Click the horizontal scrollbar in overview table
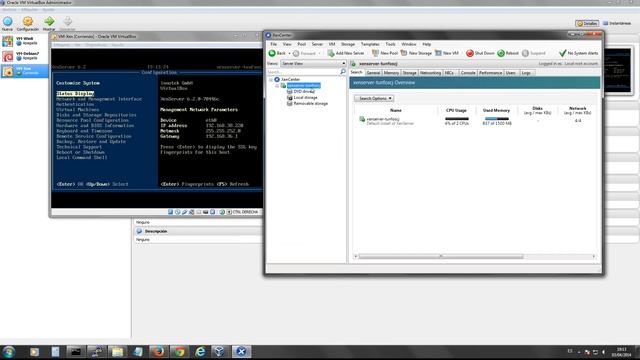This screenshot has width=640, height=360. coord(441,256)
